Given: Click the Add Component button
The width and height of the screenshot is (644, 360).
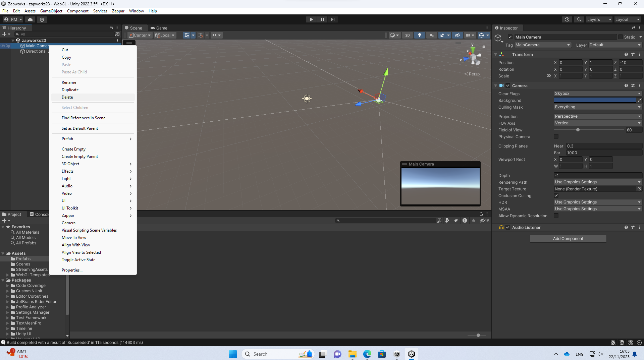Looking at the screenshot, I should (x=568, y=239).
